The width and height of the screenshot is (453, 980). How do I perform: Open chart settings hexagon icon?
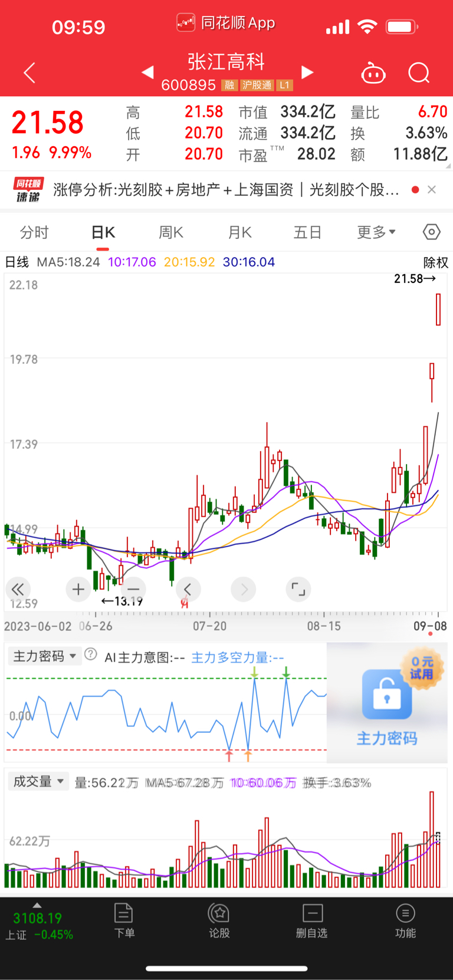coord(432,232)
